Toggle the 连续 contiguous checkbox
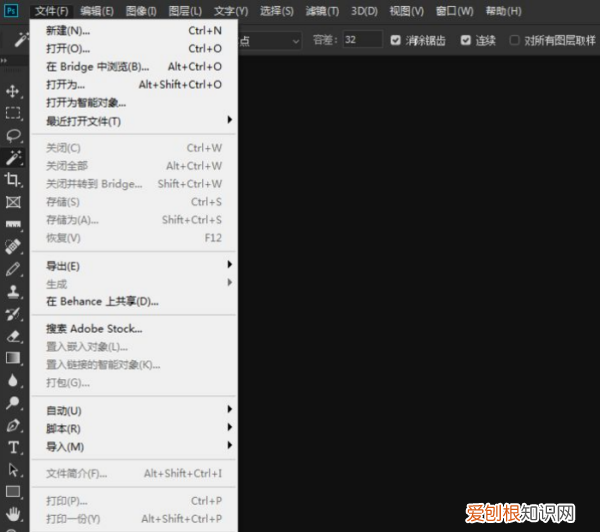 (466, 40)
